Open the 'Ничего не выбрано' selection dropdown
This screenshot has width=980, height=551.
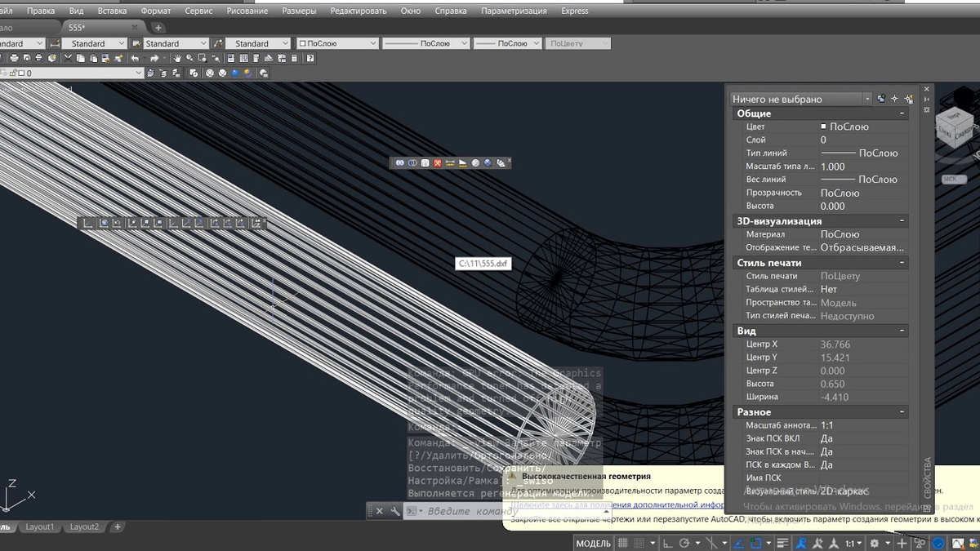coord(800,99)
